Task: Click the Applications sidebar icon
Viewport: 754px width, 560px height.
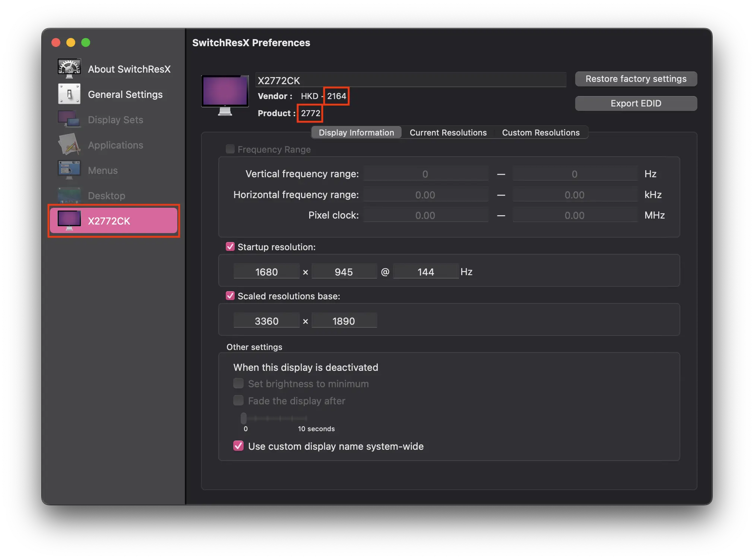Action: point(69,144)
